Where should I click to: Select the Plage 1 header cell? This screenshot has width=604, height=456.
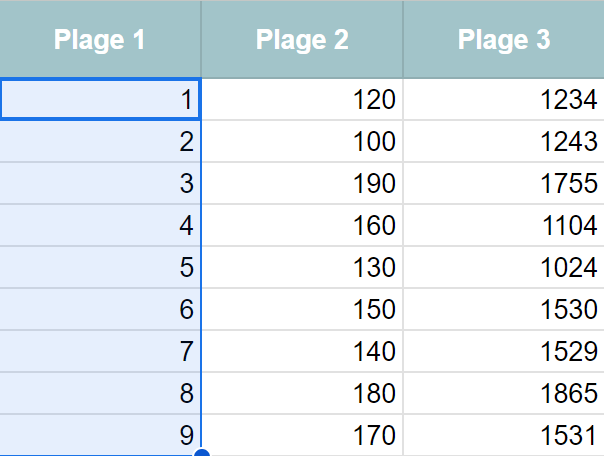point(100,39)
